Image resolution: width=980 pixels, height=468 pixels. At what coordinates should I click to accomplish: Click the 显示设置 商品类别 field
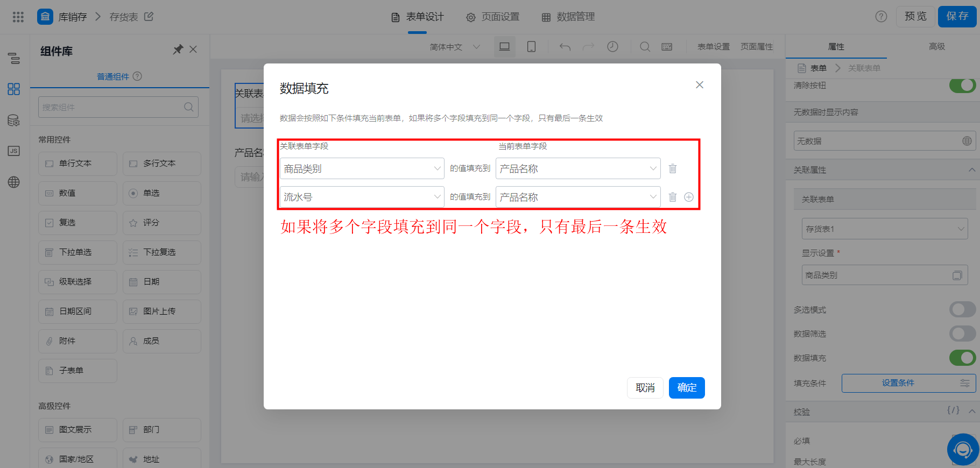pyautogui.click(x=885, y=275)
